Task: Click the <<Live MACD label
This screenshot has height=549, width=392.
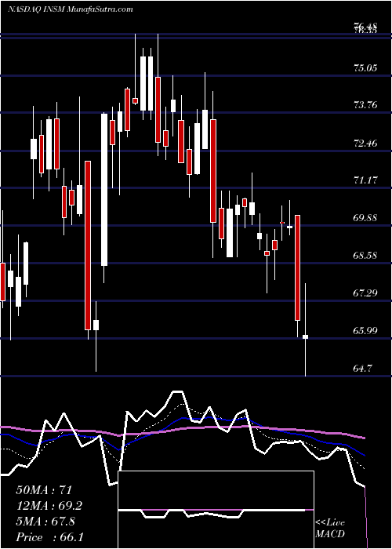Action: 330,529
